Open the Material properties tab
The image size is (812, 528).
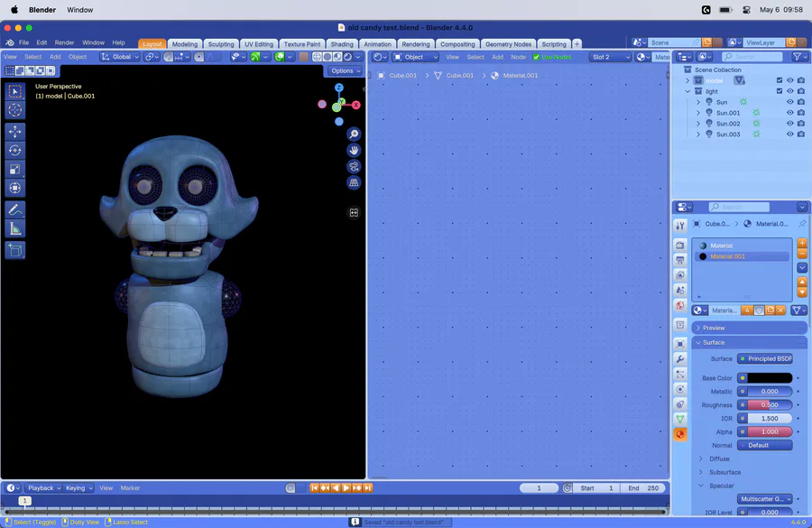(x=680, y=434)
